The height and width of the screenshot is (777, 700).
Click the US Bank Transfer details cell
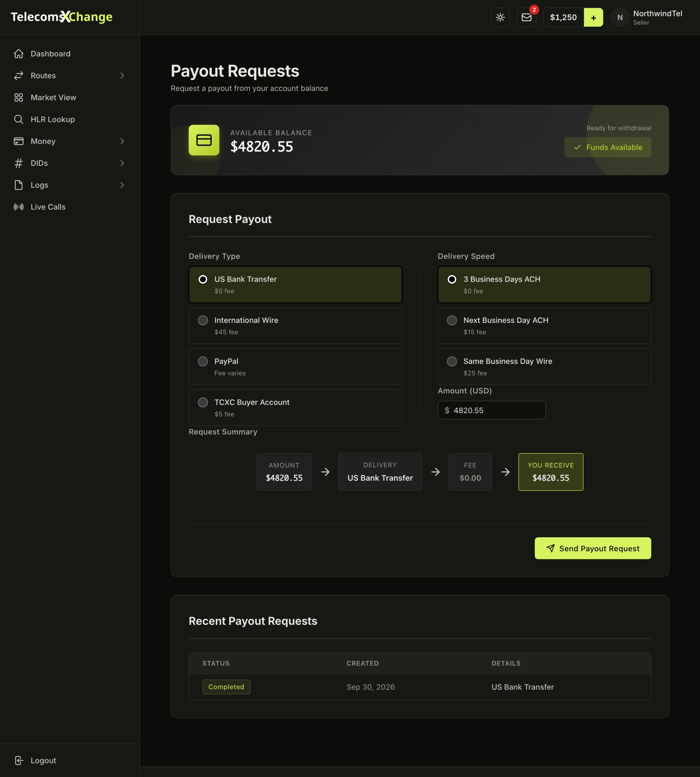click(x=522, y=687)
